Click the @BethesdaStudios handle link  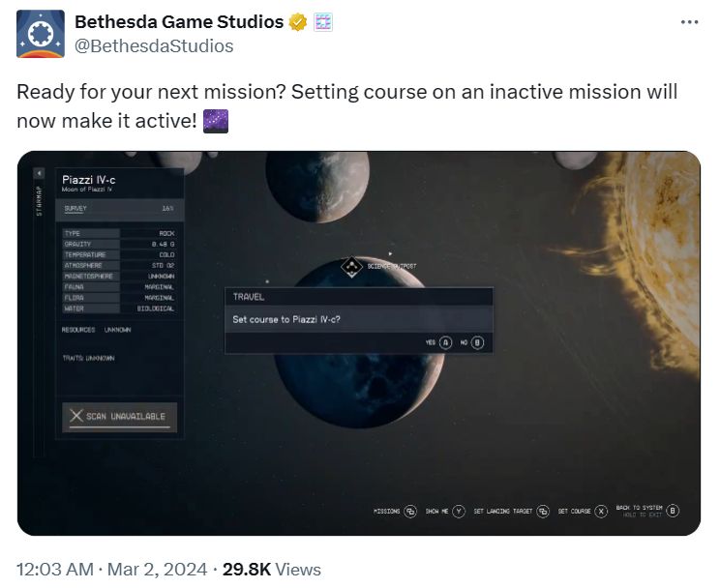point(154,45)
